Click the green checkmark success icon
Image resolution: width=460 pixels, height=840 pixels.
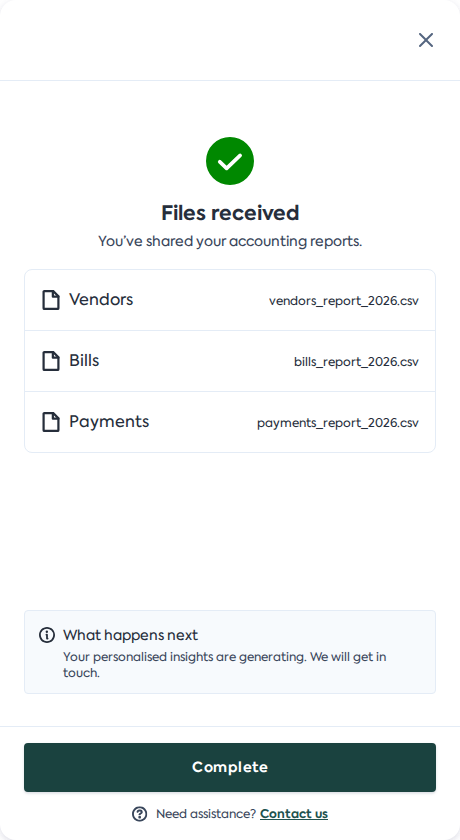click(230, 161)
